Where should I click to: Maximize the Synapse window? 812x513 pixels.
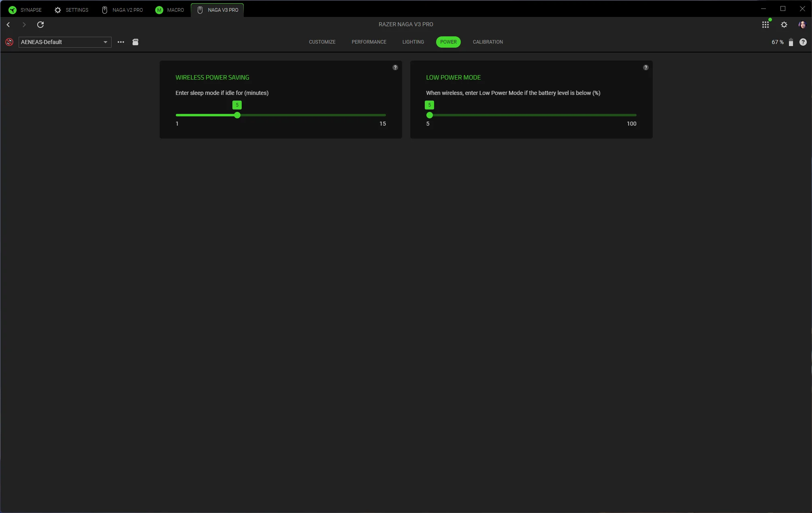point(783,8)
